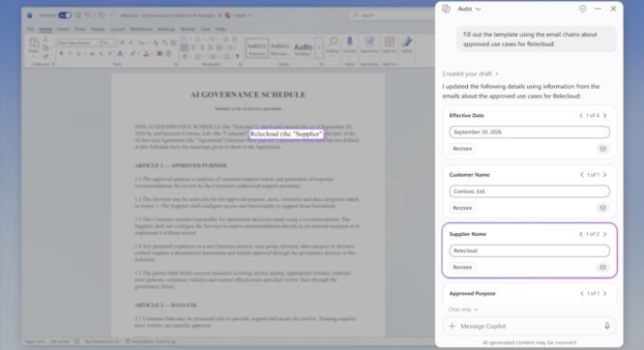
Task: Go to previous Effective Date occurrence
Action: [581, 115]
